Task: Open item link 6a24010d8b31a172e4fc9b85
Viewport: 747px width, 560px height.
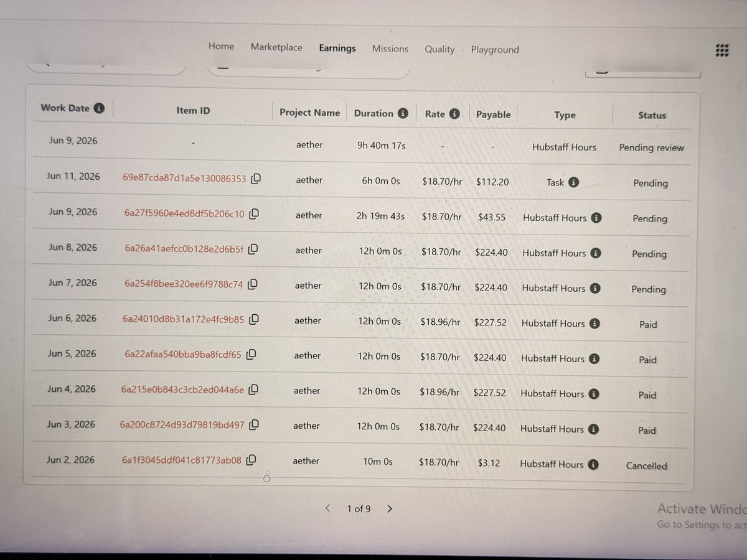Action: [184, 320]
